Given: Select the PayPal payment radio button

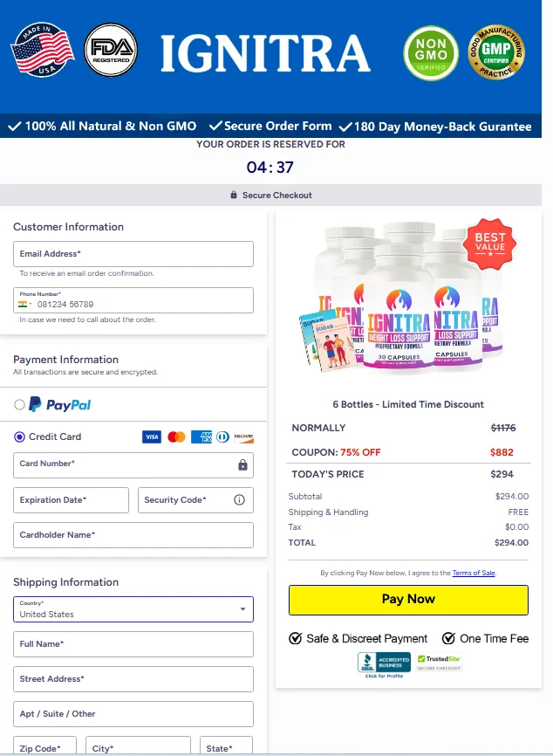Looking at the screenshot, I should tap(19, 404).
